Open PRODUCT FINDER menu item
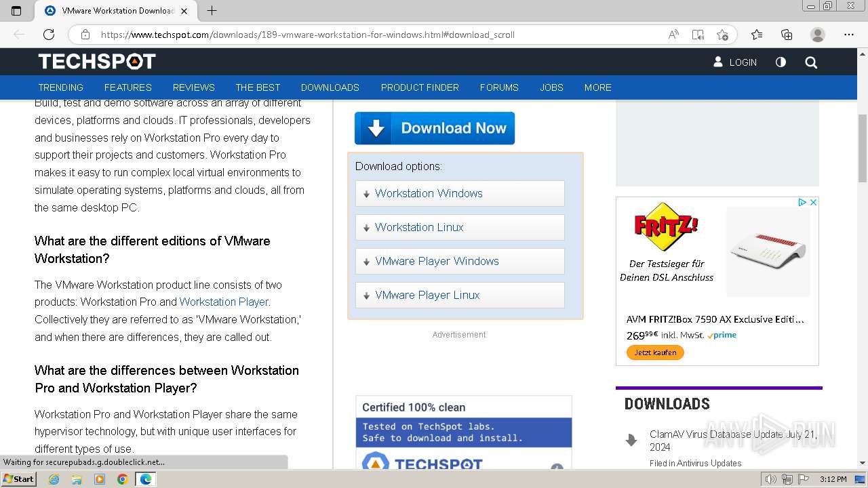Viewport: 868px width, 488px height. [420, 87]
